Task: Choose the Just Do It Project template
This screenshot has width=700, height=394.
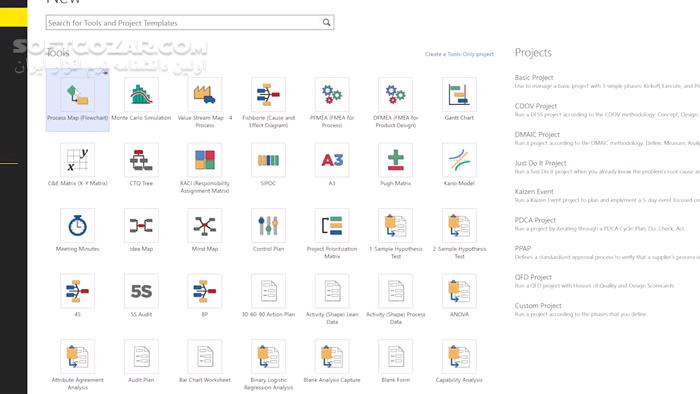Action: (540, 163)
